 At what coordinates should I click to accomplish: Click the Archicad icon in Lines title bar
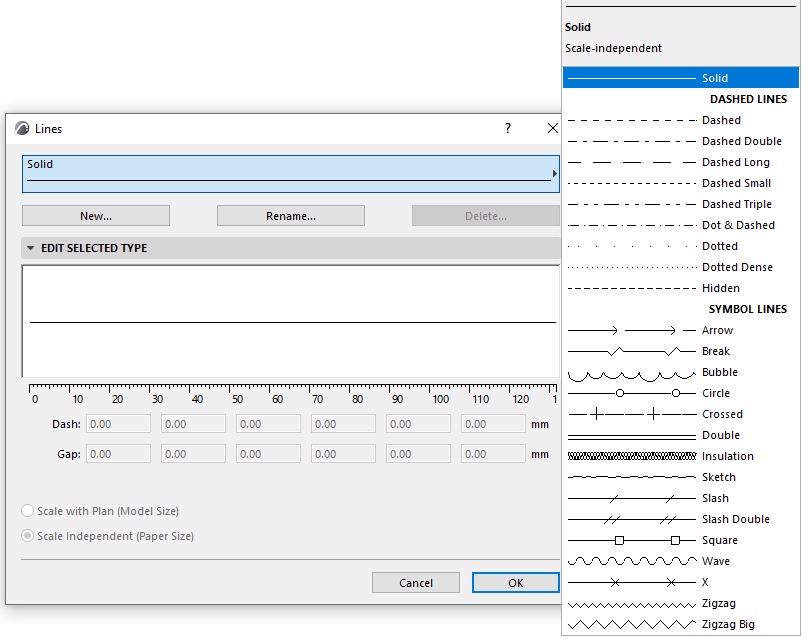22,128
